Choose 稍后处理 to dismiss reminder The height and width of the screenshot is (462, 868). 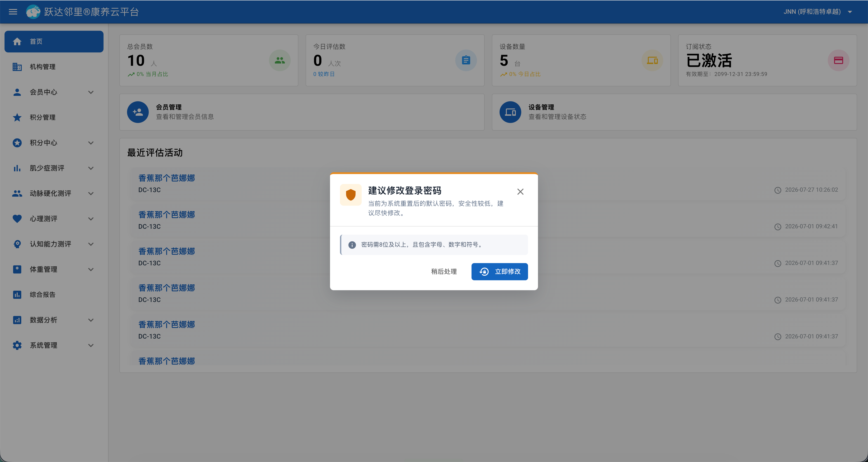tap(444, 272)
